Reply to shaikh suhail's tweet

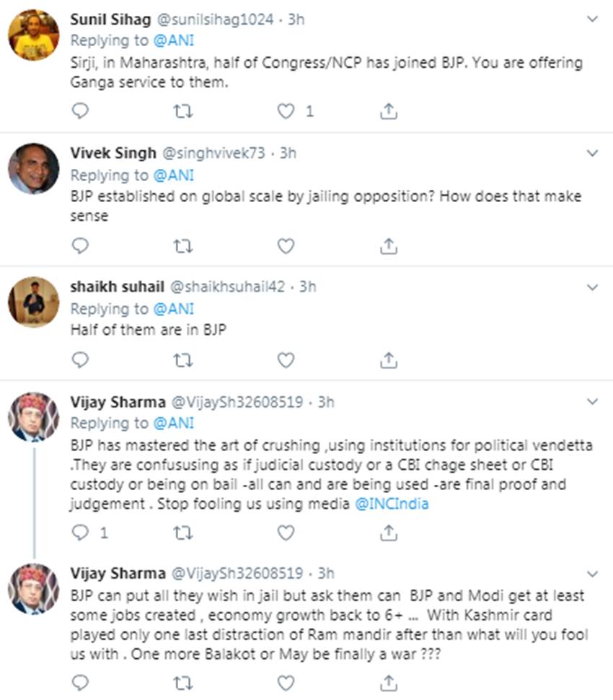click(81, 359)
